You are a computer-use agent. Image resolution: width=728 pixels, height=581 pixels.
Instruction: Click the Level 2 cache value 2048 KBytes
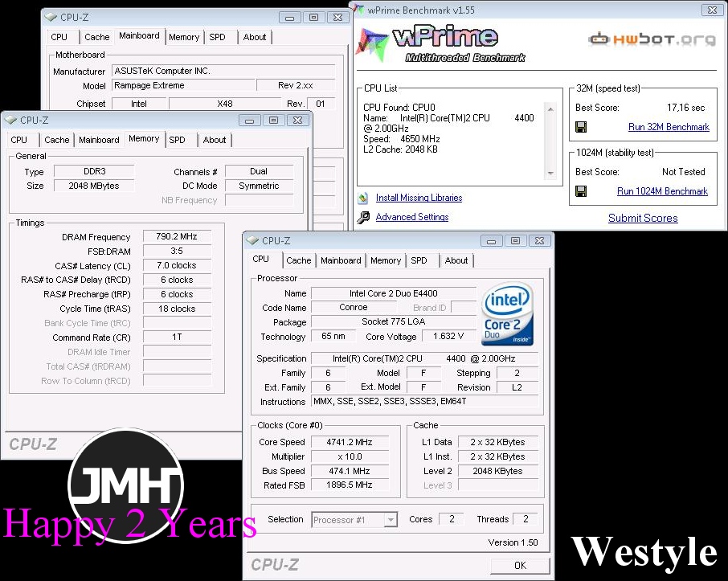coord(497,471)
